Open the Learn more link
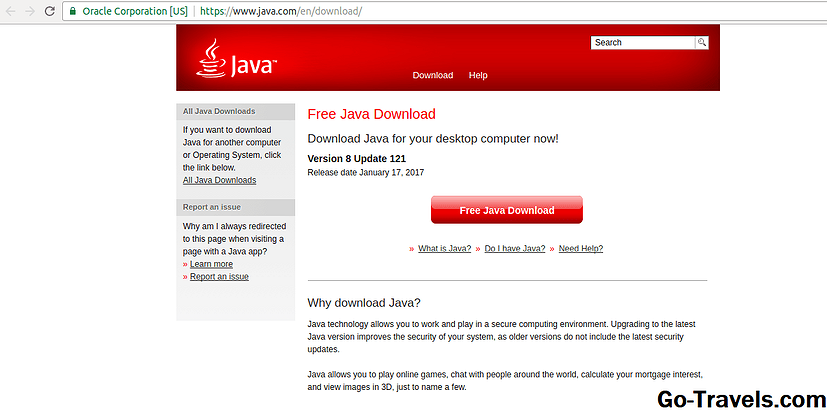 (211, 264)
